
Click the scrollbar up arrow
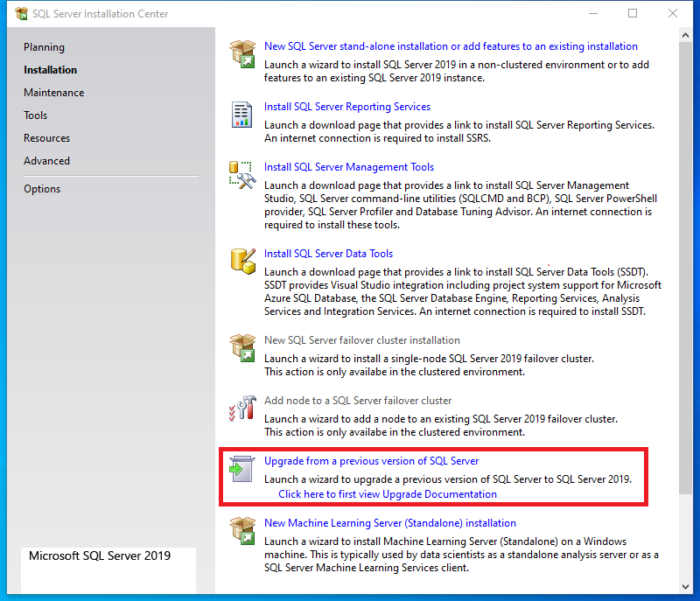point(685,35)
